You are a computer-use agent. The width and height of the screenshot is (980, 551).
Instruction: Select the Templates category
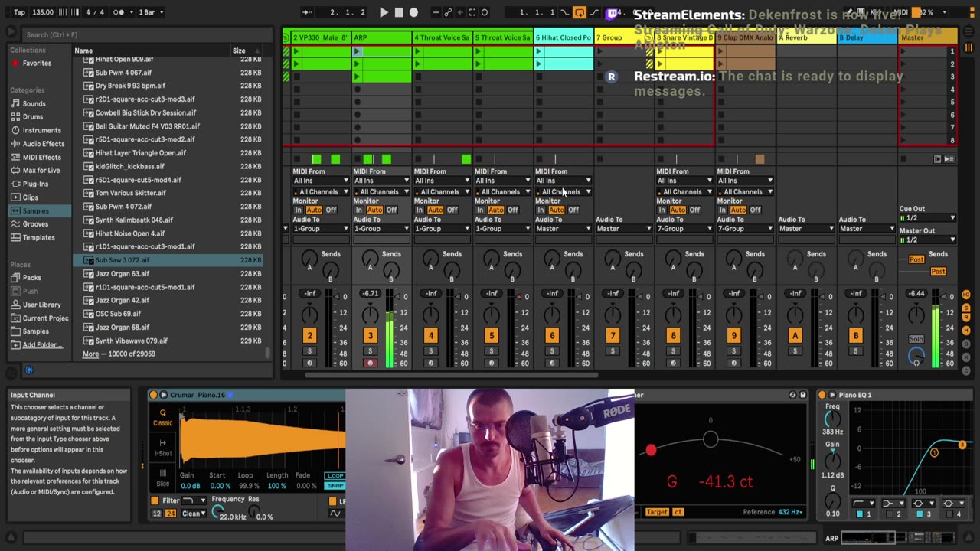point(38,237)
